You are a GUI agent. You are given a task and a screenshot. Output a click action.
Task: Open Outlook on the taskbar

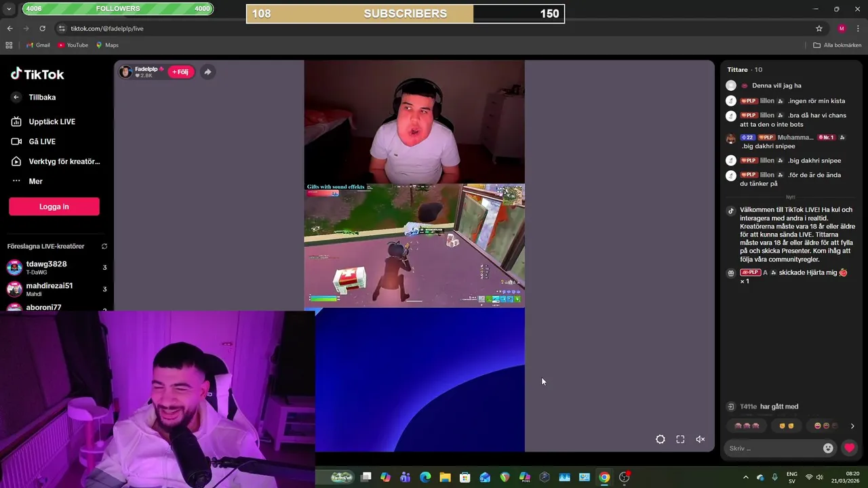point(485,477)
